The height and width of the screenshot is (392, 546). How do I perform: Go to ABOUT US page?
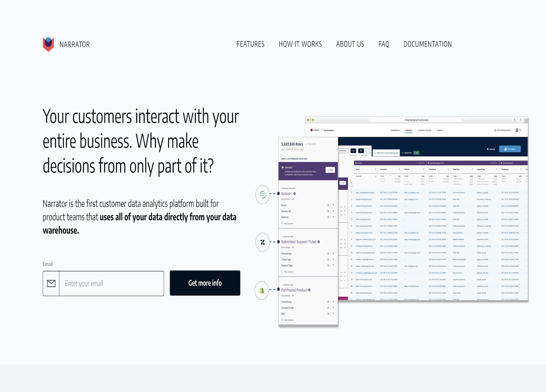point(350,44)
